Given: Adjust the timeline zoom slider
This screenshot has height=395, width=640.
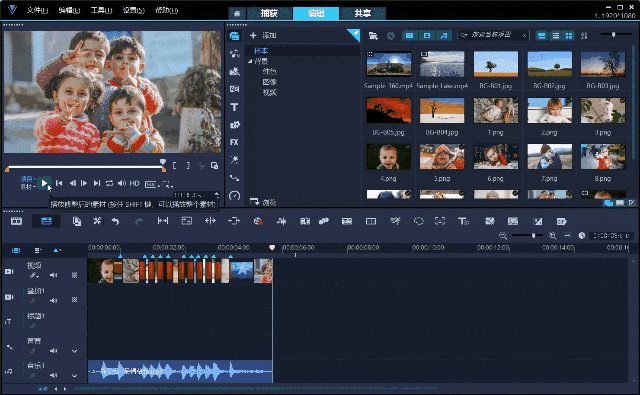Looking at the screenshot, I should pos(527,235).
